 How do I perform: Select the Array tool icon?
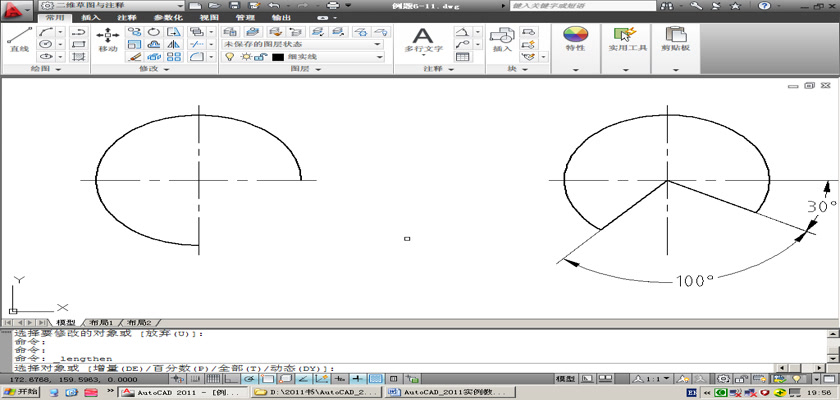(174, 57)
